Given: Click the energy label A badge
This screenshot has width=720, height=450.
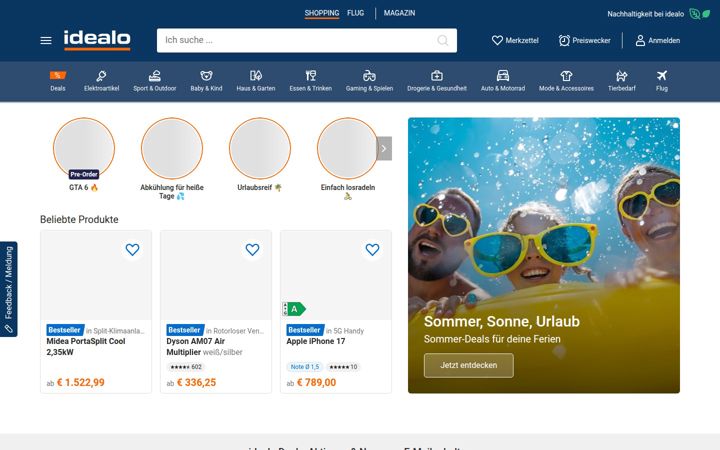Looking at the screenshot, I should click(294, 309).
